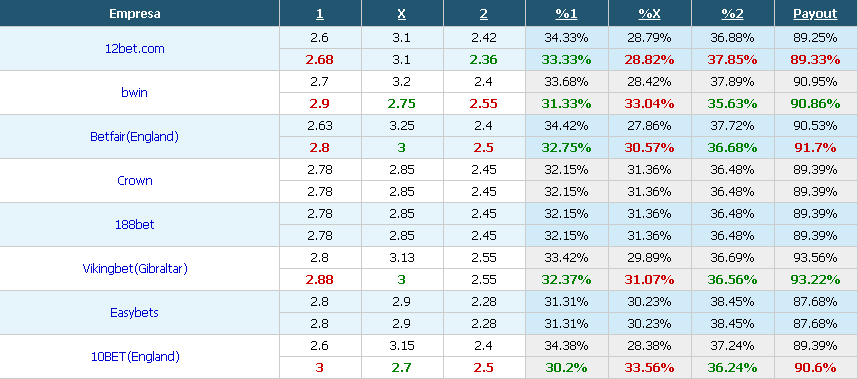858x379 pixels.
Task: Click the Easybets link
Action: click(x=135, y=312)
